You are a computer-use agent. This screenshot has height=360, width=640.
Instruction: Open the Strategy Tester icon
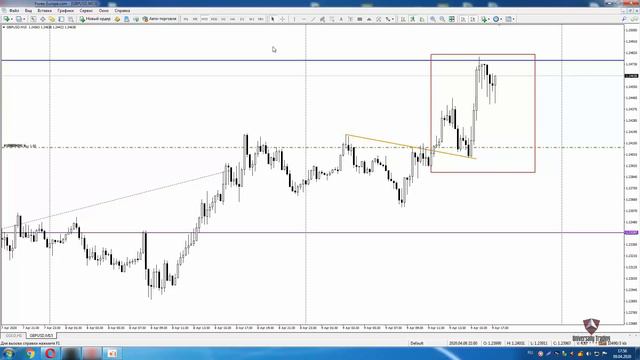pos(71,19)
